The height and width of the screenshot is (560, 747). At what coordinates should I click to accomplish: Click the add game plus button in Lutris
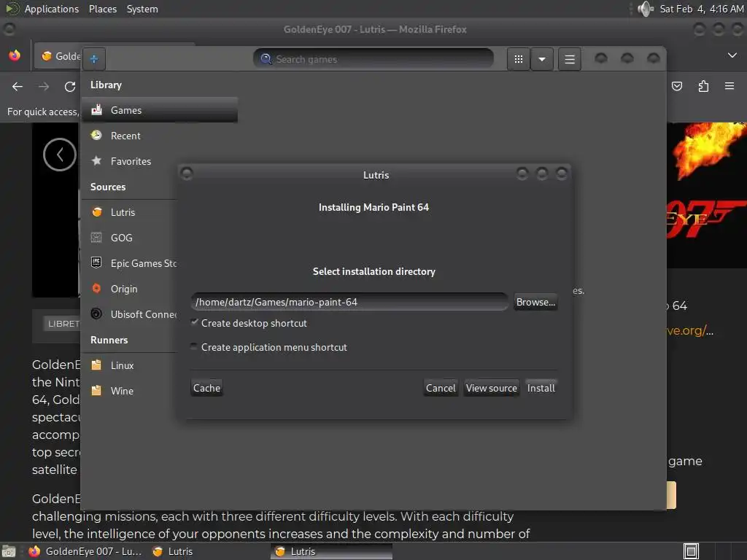(x=94, y=59)
